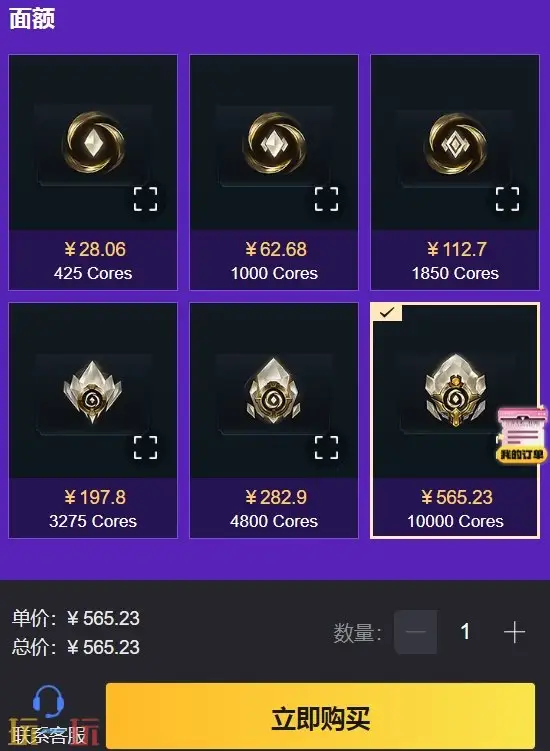
Task: Open the pink My Orders floating icon
Action: pyautogui.click(x=522, y=435)
